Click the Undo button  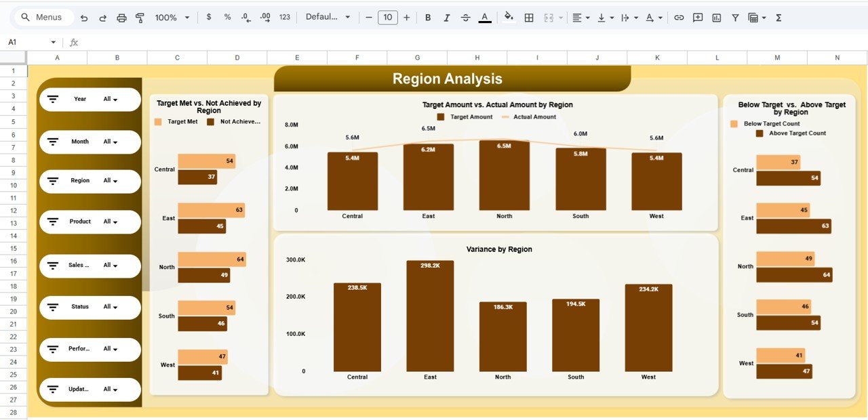pyautogui.click(x=84, y=17)
